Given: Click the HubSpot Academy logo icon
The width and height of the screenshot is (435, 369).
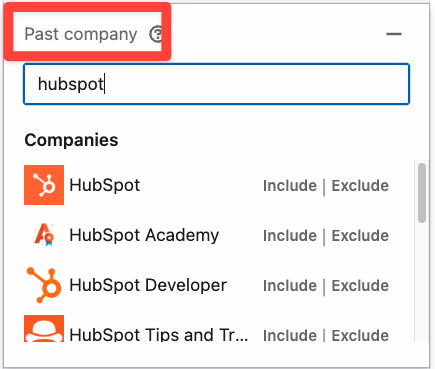Looking at the screenshot, I should [44, 235].
